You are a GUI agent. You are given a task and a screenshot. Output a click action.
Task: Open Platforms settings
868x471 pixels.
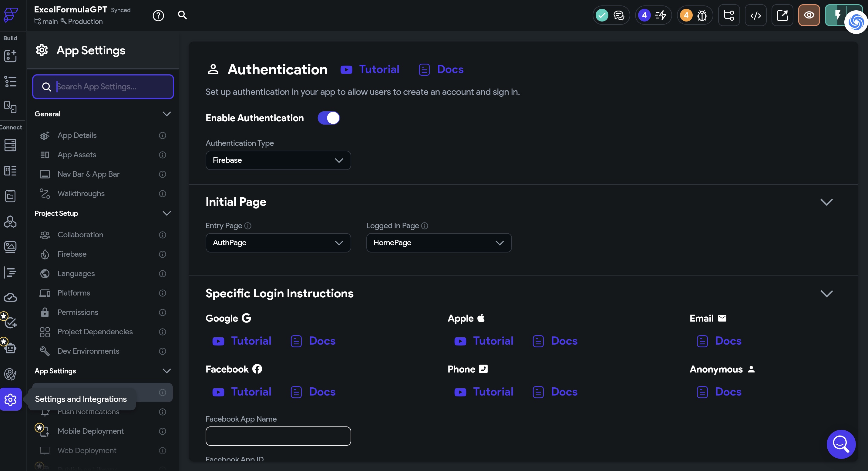point(103,293)
